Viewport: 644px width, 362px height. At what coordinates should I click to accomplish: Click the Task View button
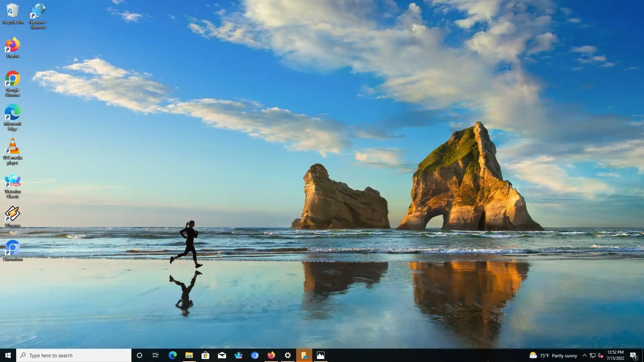click(x=156, y=355)
